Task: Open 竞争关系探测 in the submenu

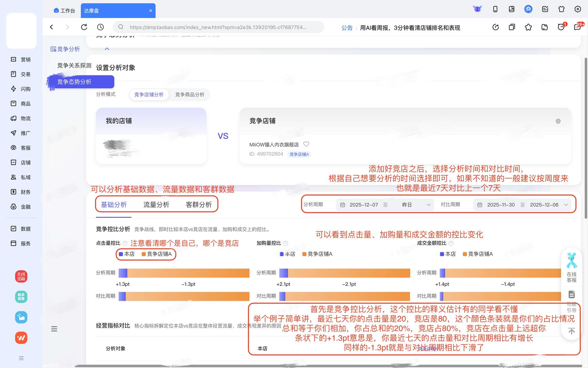Action: 74,65
